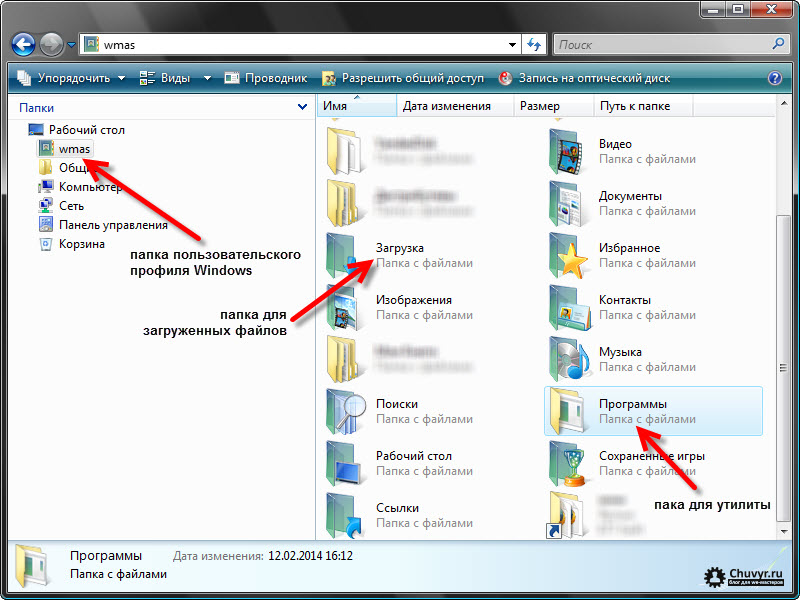Image resolution: width=800 pixels, height=600 pixels.
Task: Sort by the Имя column header
Action: tap(357, 106)
